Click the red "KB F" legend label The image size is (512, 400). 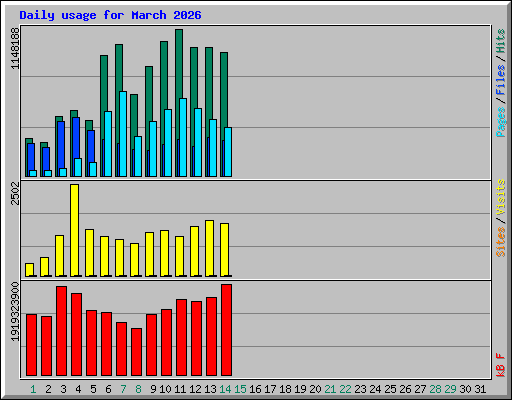coord(500,365)
